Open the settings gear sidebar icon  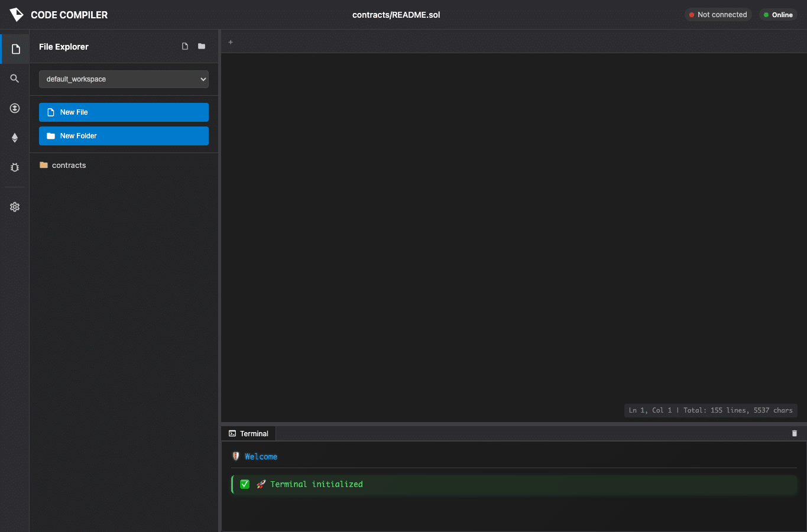point(15,207)
